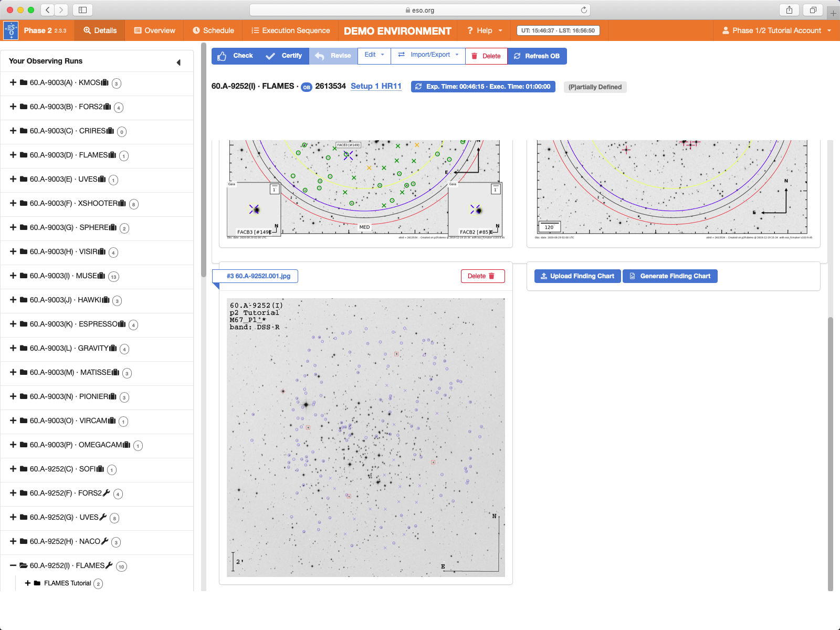840x630 pixels.
Task: Collapse the 60.A-9252(I) FLAMES folder
Action: tap(13, 565)
